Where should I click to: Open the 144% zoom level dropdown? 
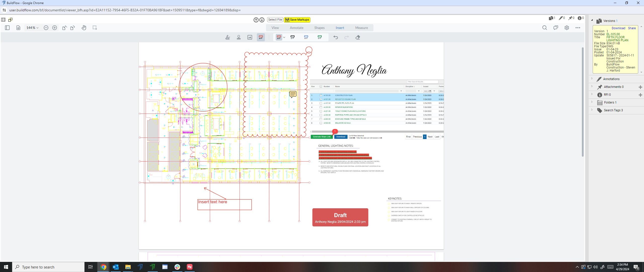coord(32,28)
